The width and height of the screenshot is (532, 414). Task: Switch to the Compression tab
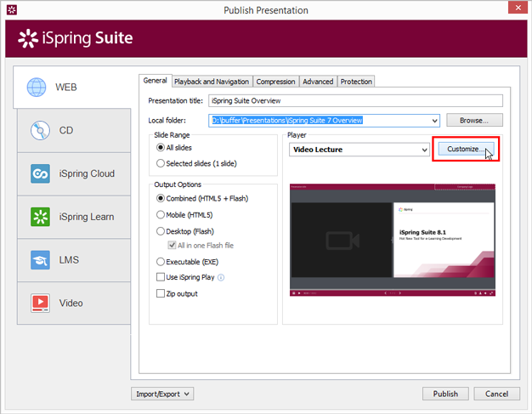pos(275,82)
